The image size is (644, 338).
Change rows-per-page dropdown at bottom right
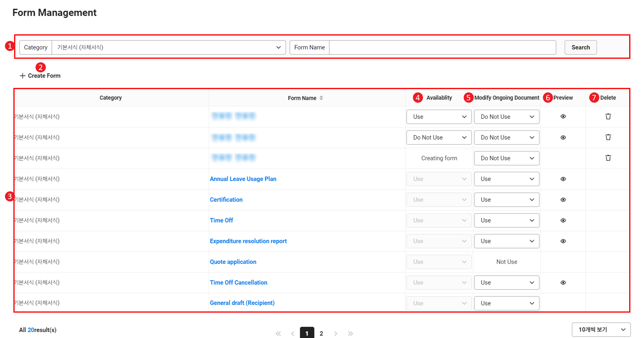click(x=601, y=330)
